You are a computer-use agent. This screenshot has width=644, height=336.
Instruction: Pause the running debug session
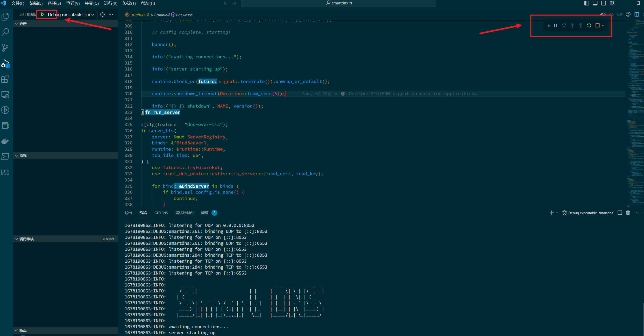(555, 25)
